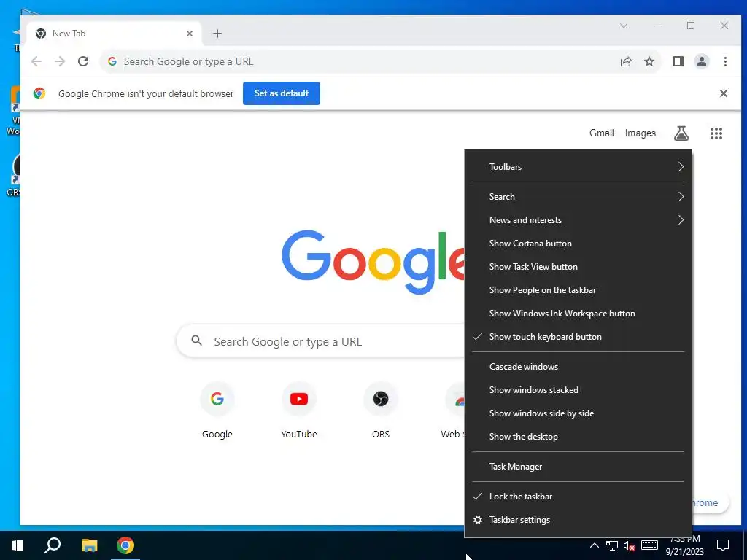The height and width of the screenshot is (560, 747).
Task: Click the network tray icon
Action: click(612, 545)
